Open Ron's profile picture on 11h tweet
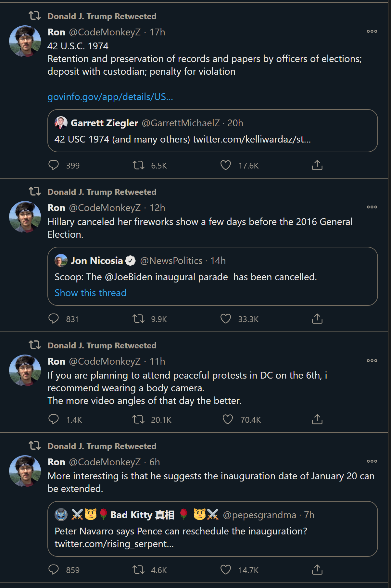The height and width of the screenshot is (588, 391). (25, 370)
